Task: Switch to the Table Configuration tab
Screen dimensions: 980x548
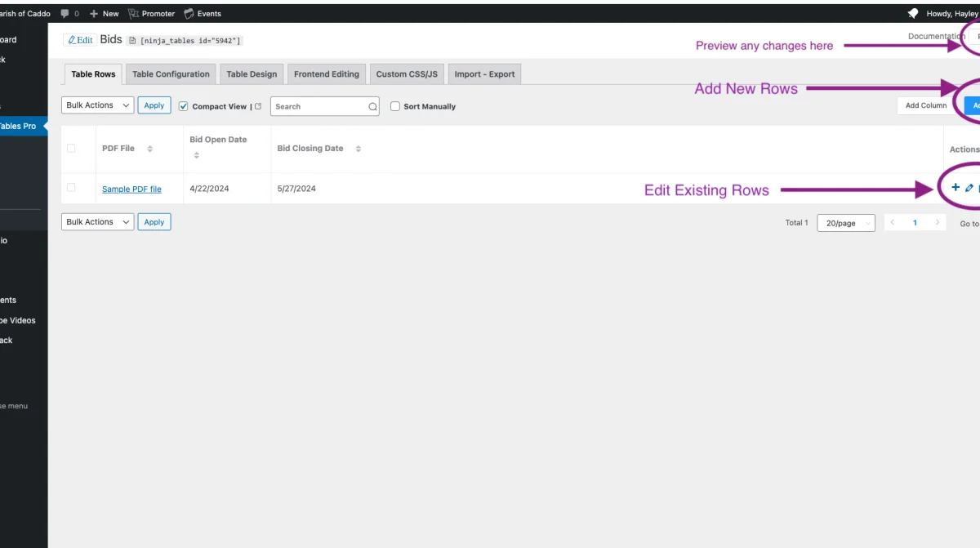Action: coord(171,74)
